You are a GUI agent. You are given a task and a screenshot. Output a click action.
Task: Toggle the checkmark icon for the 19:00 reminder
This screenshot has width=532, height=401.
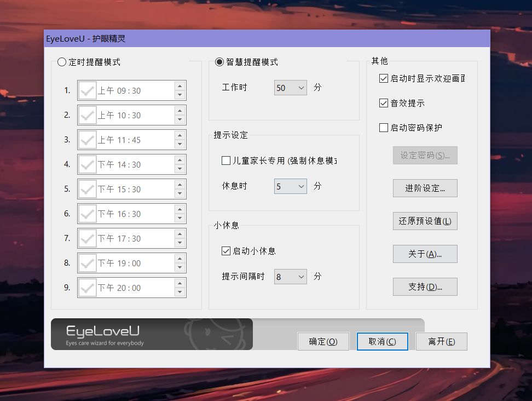pyautogui.click(x=87, y=263)
